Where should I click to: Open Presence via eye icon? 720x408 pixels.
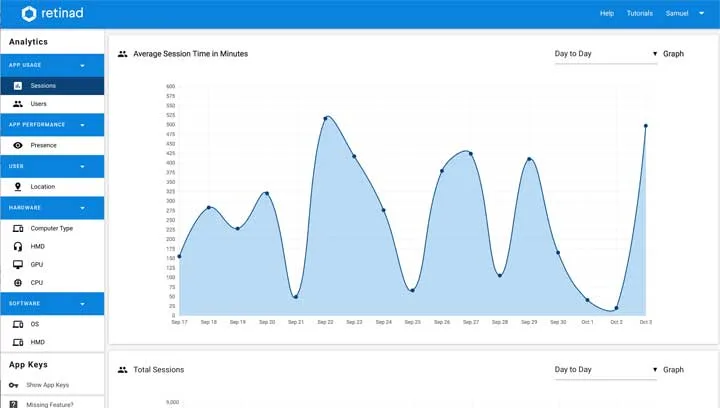[x=18, y=145]
